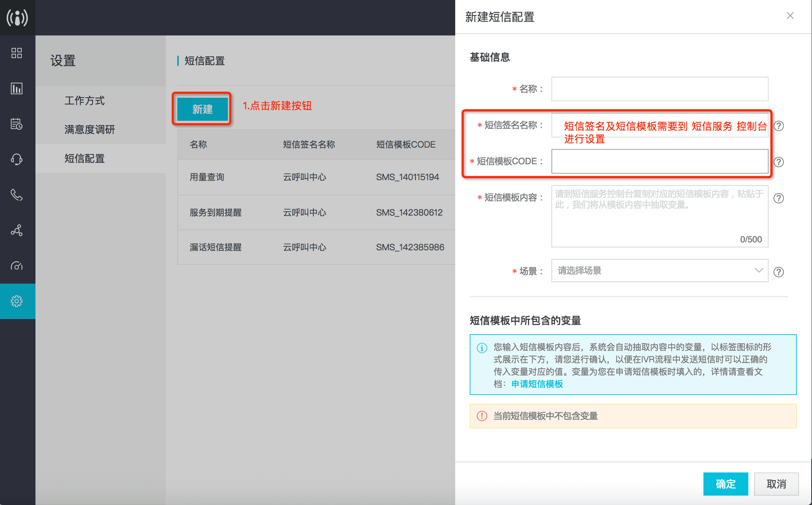Click the 确定 confirm button
Screen dimensions: 812x505
(726, 484)
